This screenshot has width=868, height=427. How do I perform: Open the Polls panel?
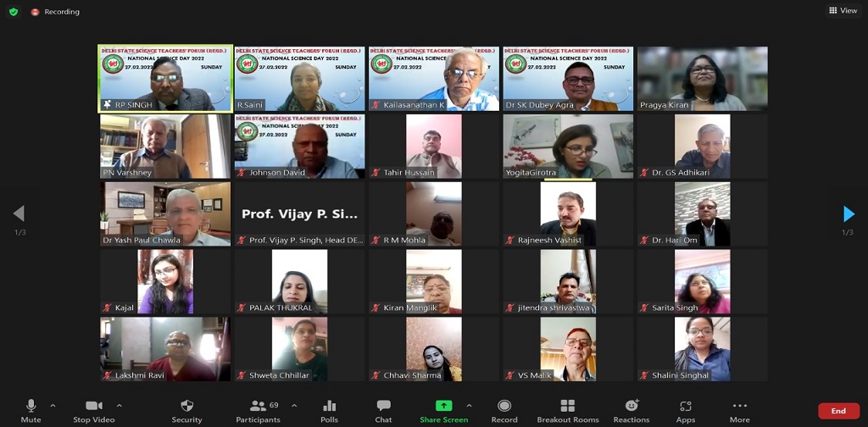[329, 412]
